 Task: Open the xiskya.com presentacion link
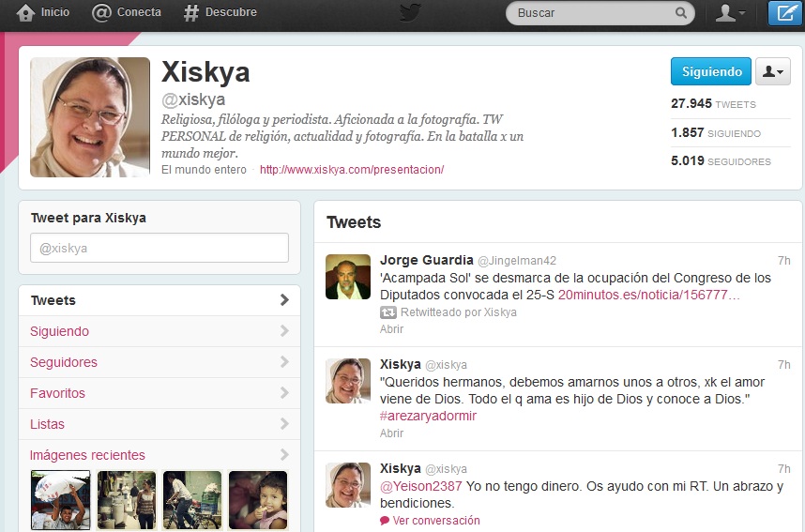click(x=351, y=170)
